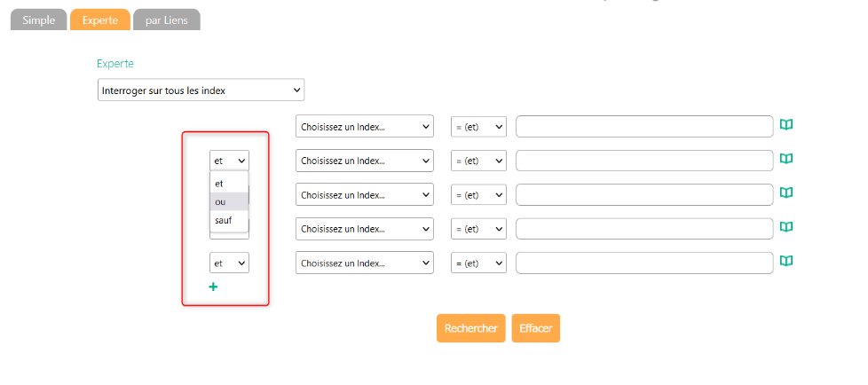Open the index book icon in second row
The image size is (868, 385).
click(785, 159)
